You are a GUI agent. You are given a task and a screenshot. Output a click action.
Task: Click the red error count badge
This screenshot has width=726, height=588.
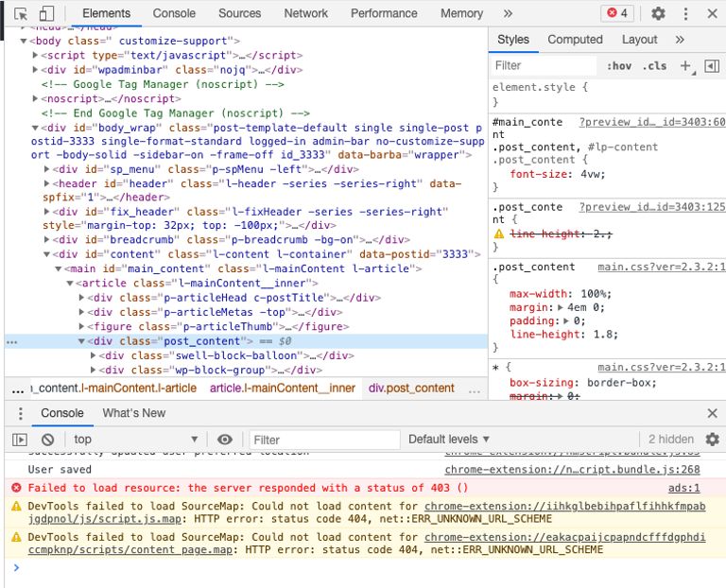coord(617,13)
